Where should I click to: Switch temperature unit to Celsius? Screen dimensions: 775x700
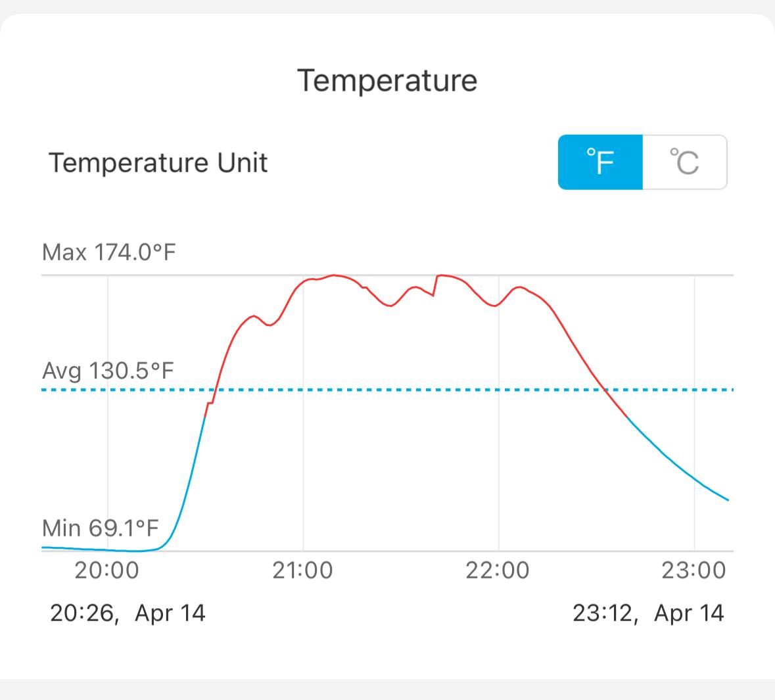pyautogui.click(x=684, y=162)
